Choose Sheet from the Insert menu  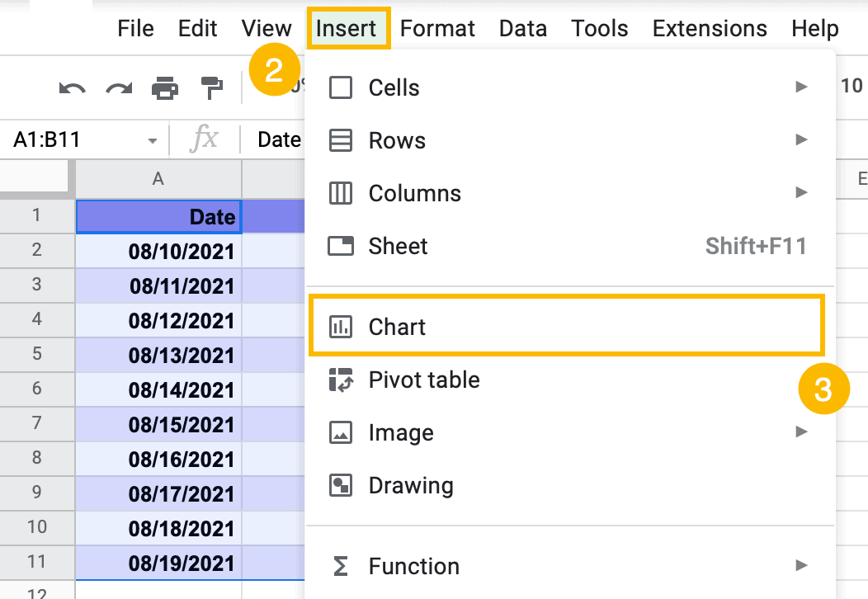point(398,246)
